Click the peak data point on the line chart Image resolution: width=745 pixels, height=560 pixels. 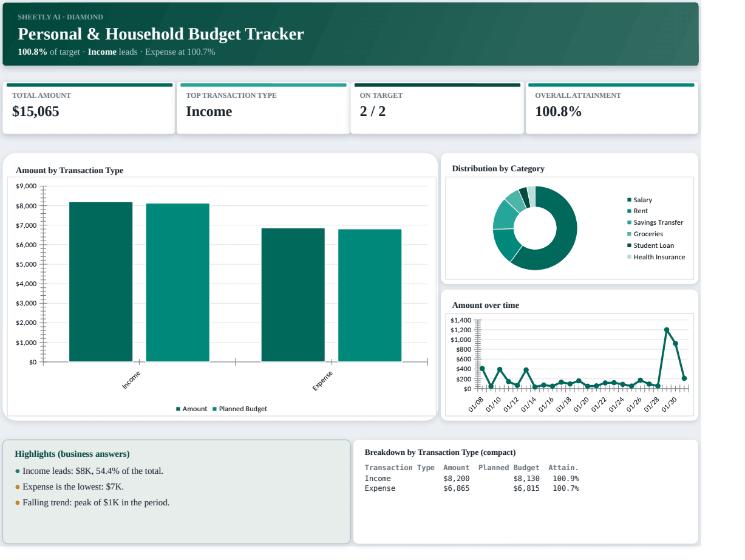click(x=667, y=330)
